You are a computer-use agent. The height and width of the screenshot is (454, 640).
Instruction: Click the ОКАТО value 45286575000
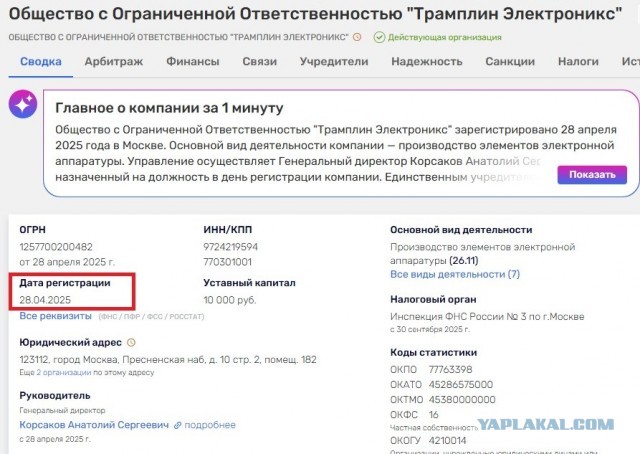[461, 385]
